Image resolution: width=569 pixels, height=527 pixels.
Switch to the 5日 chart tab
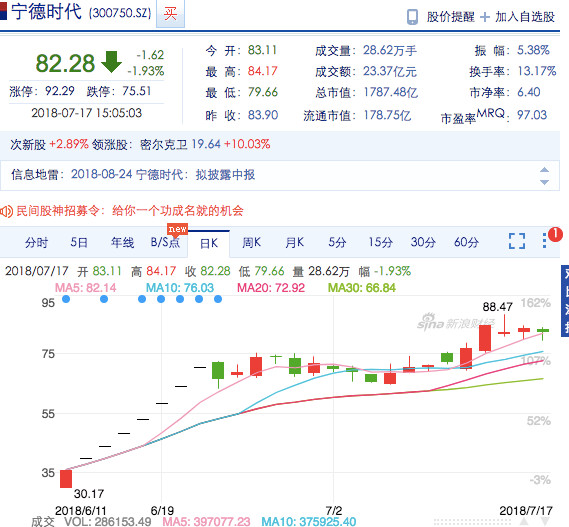79,242
